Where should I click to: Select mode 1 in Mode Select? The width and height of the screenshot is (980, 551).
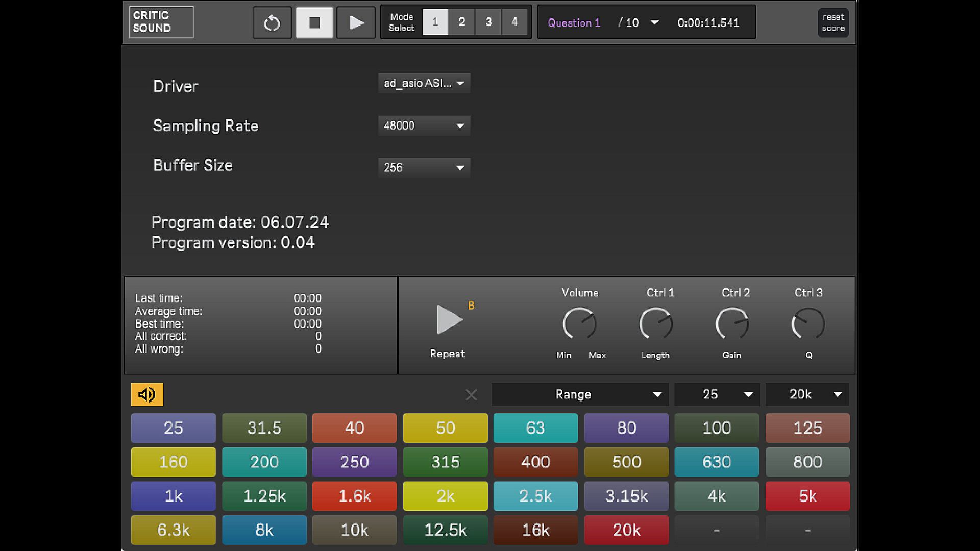click(x=435, y=22)
